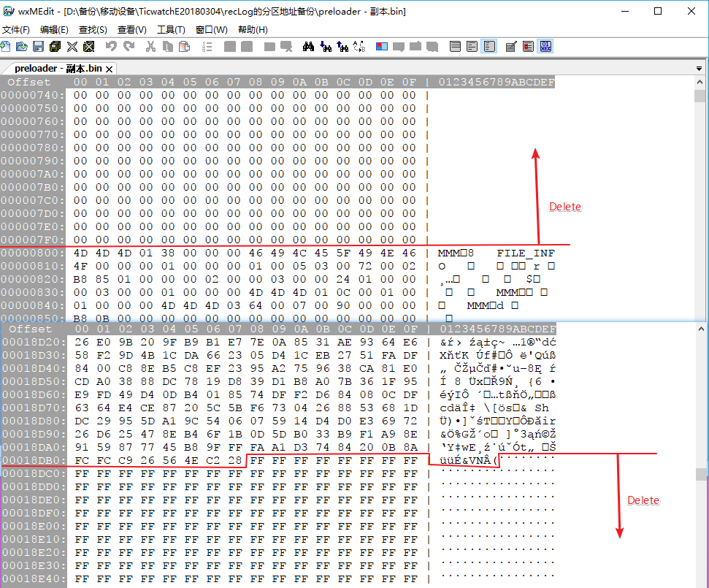Screen dimensions: 709x588
Task: Click the numbered list icon
Action: 207,46
